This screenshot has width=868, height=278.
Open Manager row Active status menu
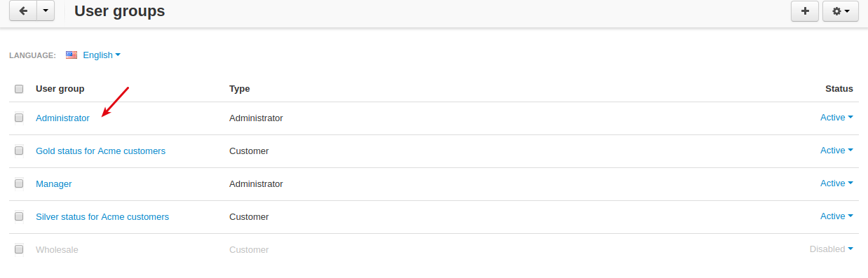coord(836,183)
